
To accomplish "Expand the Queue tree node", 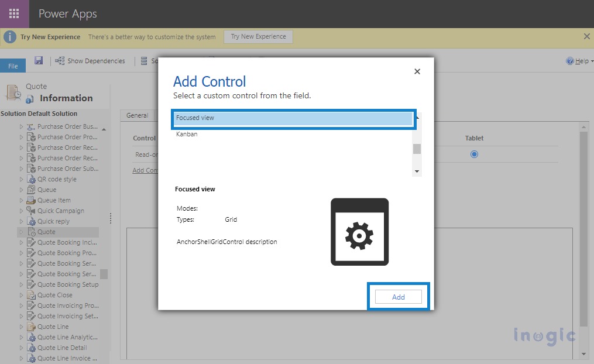I will [x=21, y=190].
